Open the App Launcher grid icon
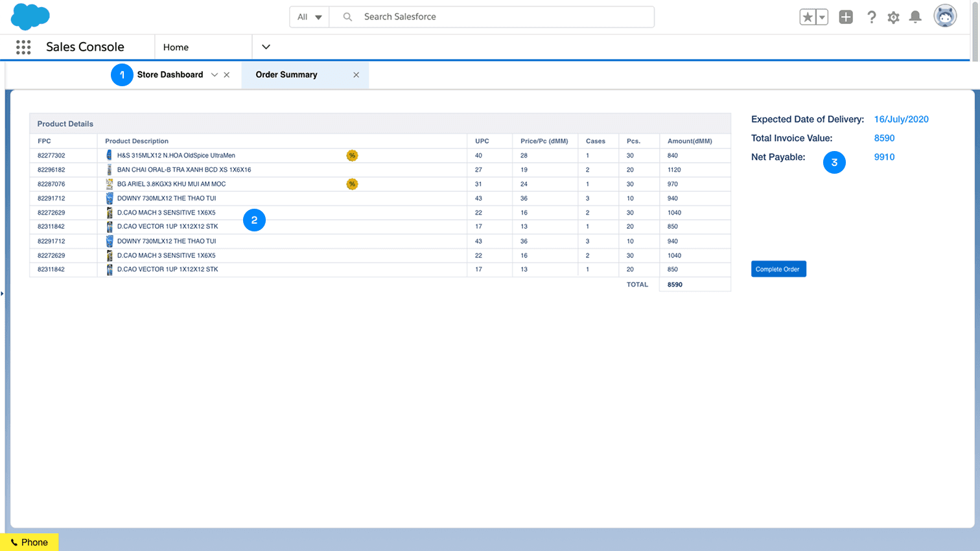980x551 pixels. [23, 47]
